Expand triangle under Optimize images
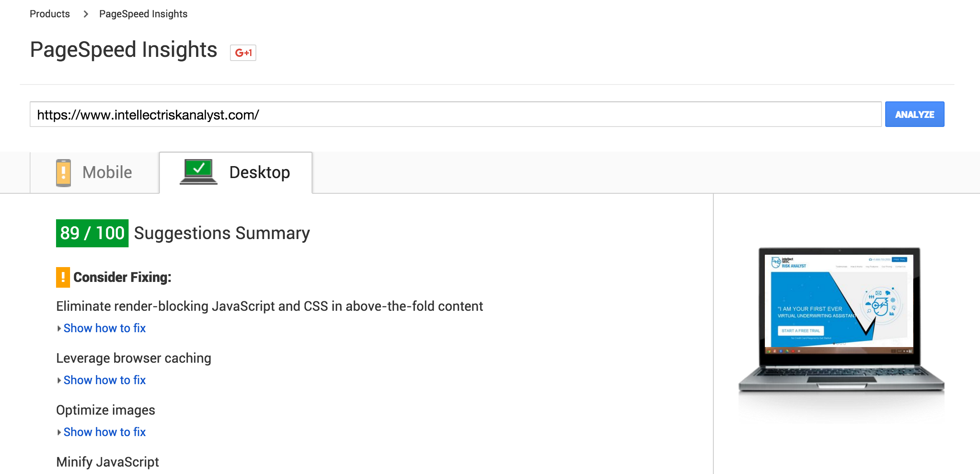This screenshot has width=980, height=474. click(x=59, y=432)
